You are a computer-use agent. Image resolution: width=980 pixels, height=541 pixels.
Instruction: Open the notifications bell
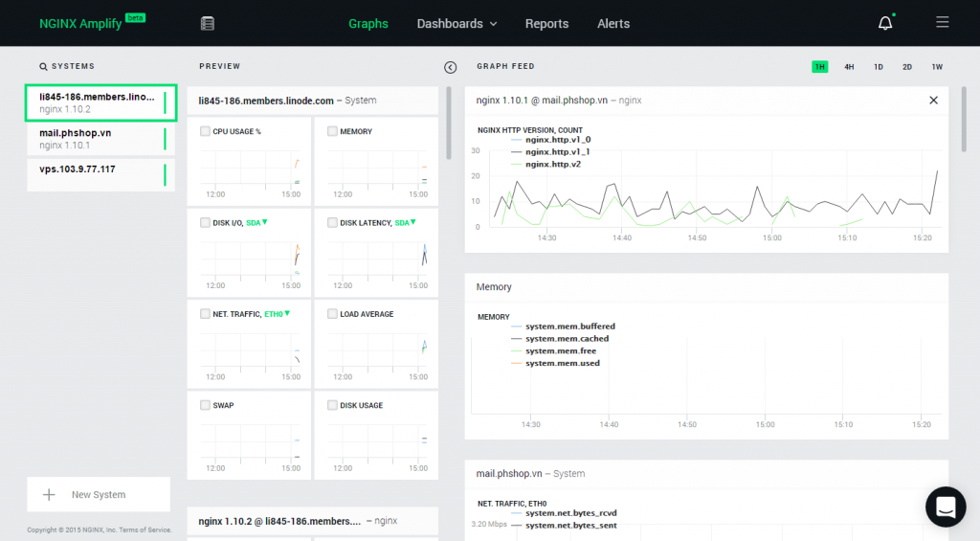[885, 23]
